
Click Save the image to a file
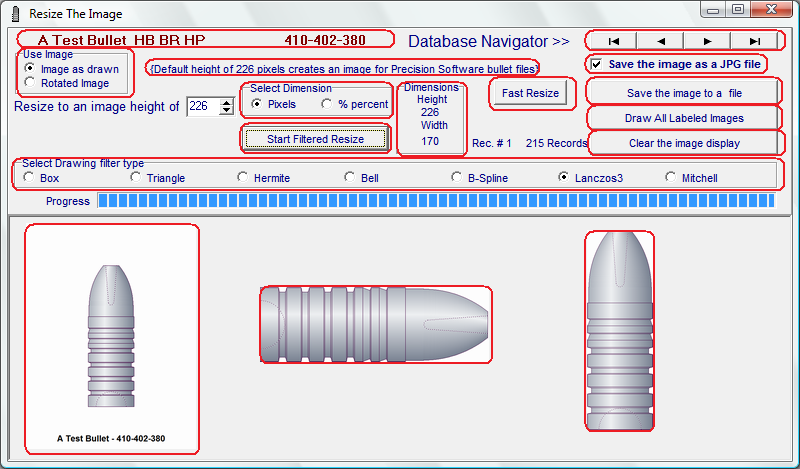tap(684, 93)
